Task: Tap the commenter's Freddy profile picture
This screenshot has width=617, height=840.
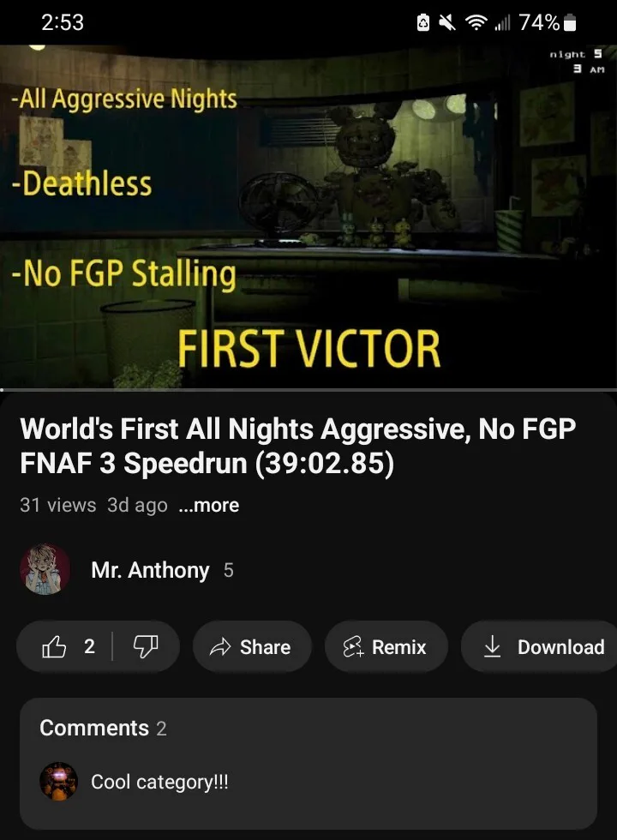Action: coord(58,782)
